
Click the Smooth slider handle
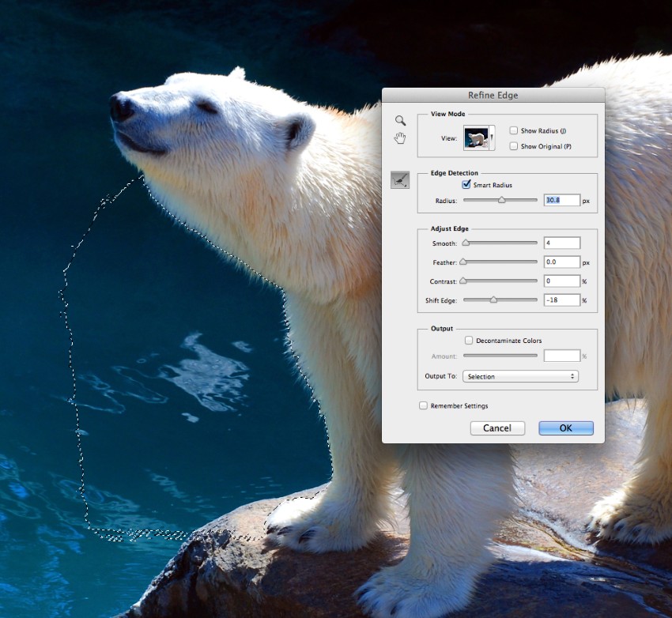point(466,243)
